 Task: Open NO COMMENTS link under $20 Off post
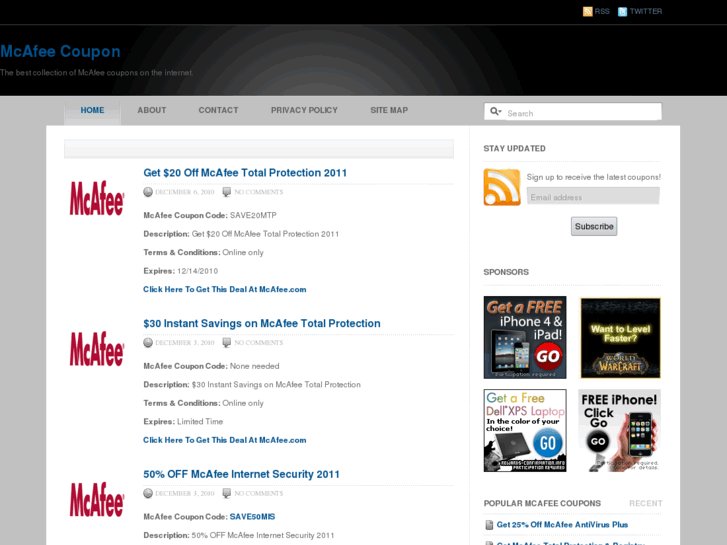(258, 192)
